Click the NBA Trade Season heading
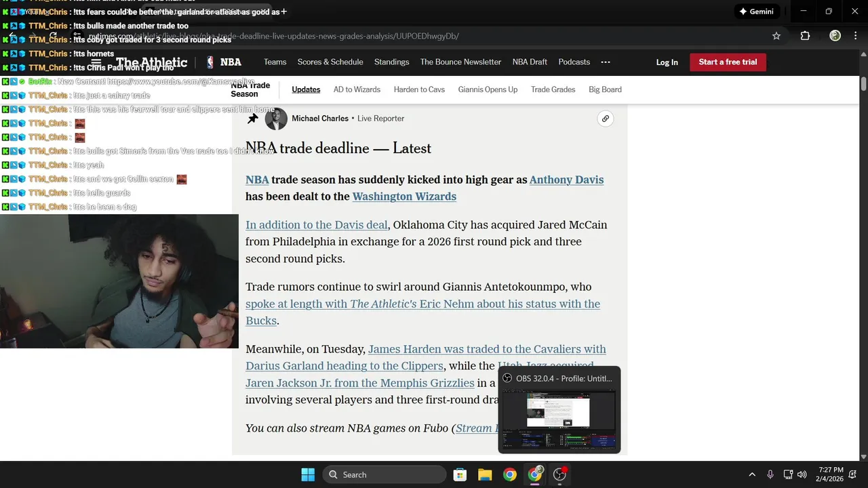Image resolution: width=868 pixels, height=488 pixels. tap(250, 89)
